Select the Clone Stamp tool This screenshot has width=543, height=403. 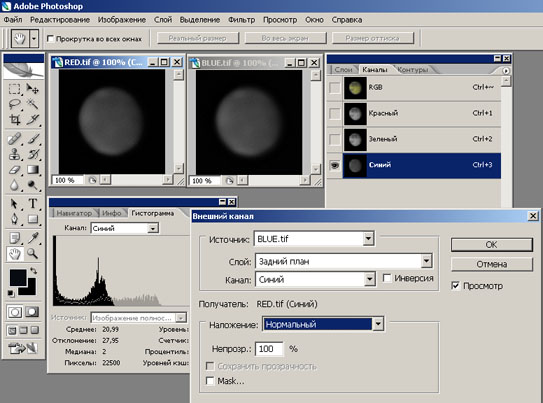tap(14, 154)
